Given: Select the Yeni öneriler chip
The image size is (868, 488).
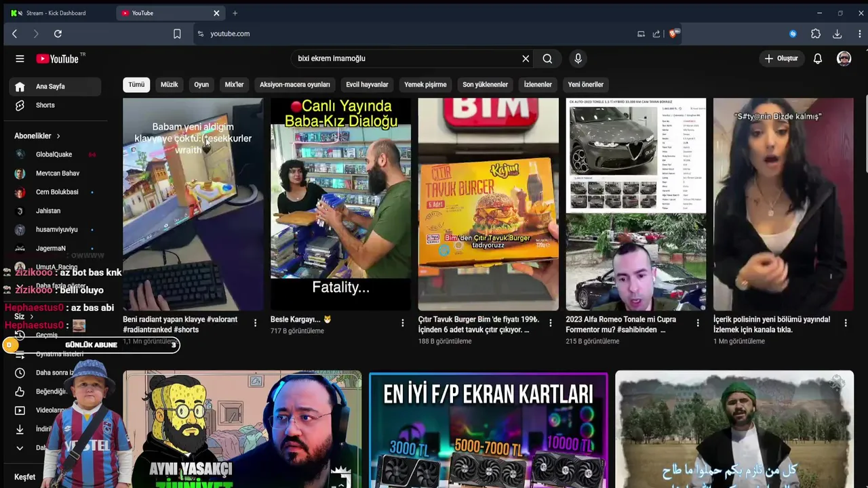Looking at the screenshot, I should [x=586, y=85].
